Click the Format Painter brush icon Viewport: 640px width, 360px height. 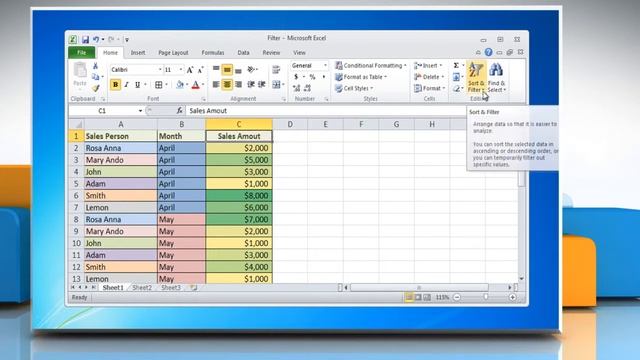96,88
